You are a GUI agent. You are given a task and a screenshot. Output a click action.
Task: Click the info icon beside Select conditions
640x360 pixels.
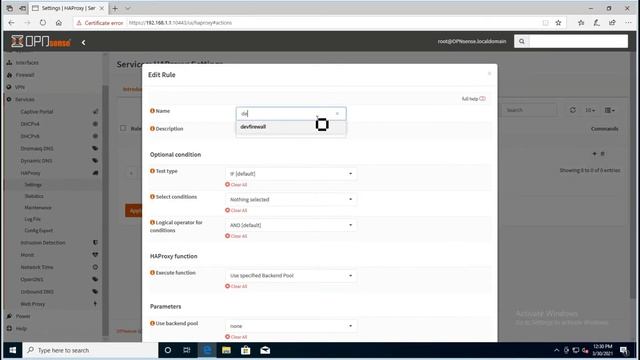click(152, 197)
